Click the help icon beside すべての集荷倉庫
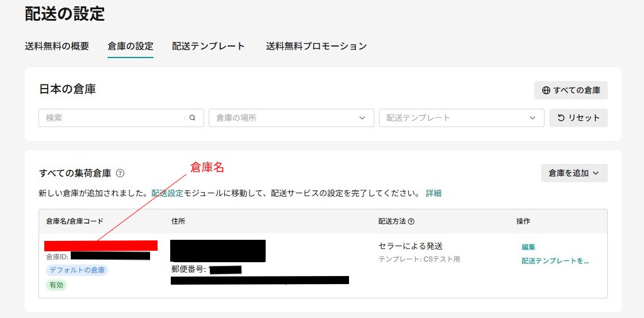Screen dimensions: 644x318 pyautogui.click(x=120, y=174)
